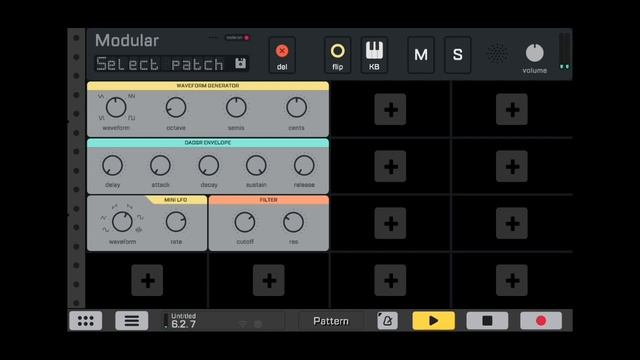The width and height of the screenshot is (640, 360).
Task: Open the machine grid icon in bottom bar
Action: [x=86, y=321]
